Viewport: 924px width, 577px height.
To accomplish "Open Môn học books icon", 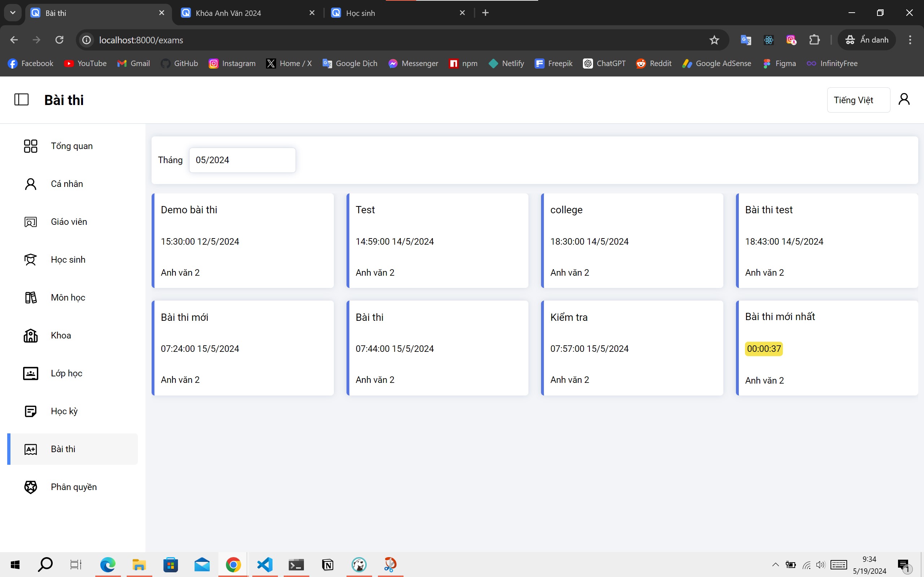I will pyautogui.click(x=31, y=297).
